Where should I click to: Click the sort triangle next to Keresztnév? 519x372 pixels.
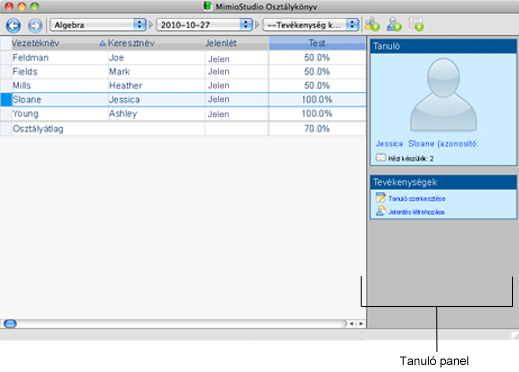tap(103, 43)
